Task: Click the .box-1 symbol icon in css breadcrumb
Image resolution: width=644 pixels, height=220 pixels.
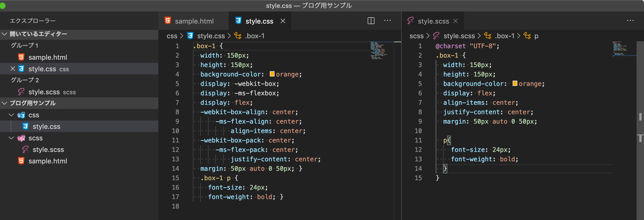Action: pos(238,36)
